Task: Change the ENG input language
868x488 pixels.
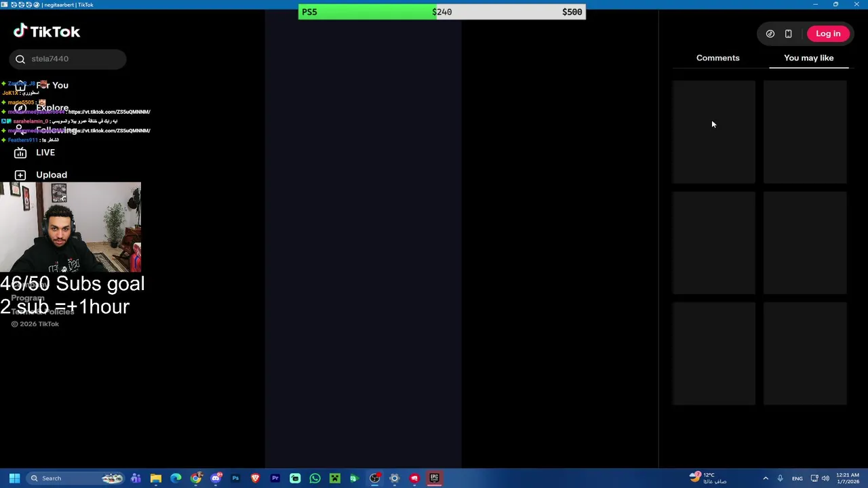Action: 797,479
